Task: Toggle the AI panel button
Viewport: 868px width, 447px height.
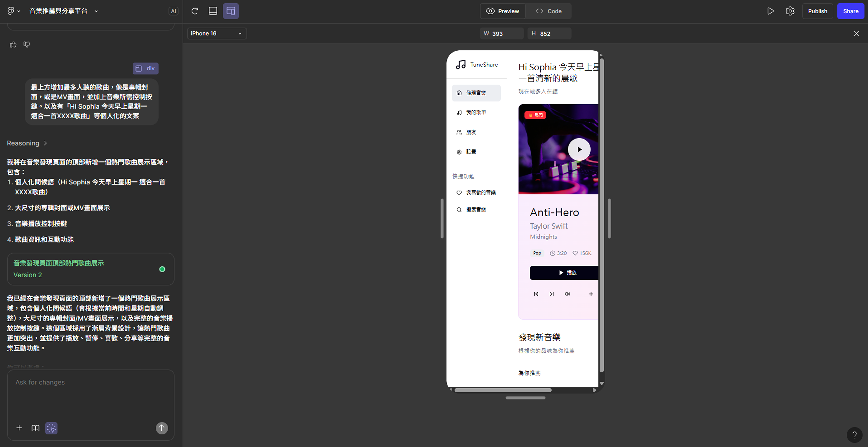Action: tap(173, 11)
